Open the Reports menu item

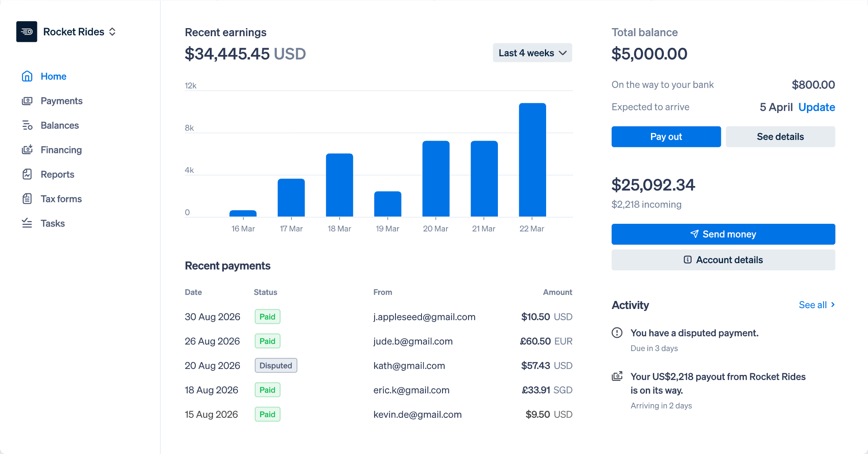pyautogui.click(x=57, y=174)
